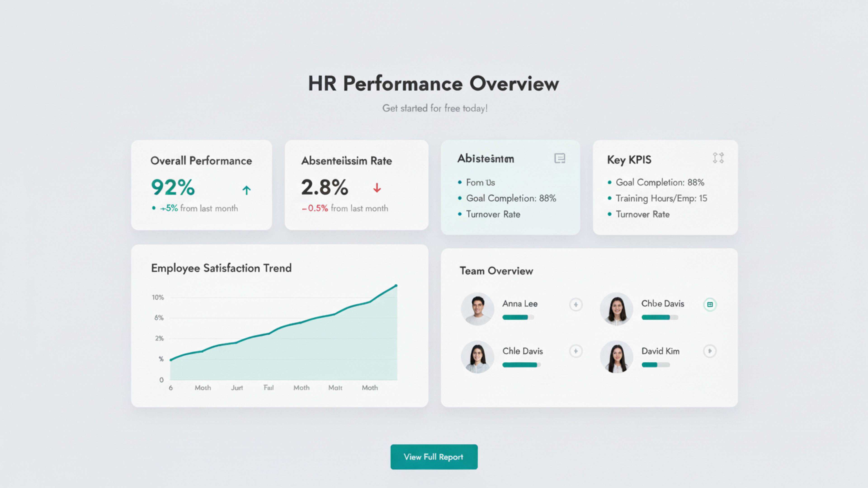Screen dimensions: 868x488
Task: Expand the Employee Satisfaction Trend chart
Action: point(221,268)
